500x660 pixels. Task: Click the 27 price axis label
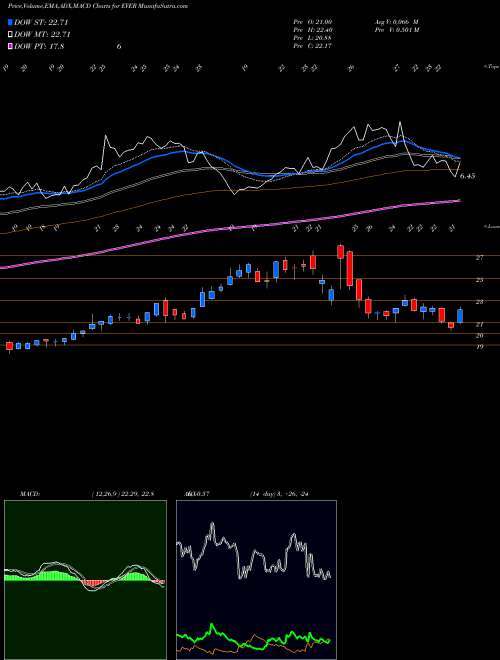[x=479, y=258]
